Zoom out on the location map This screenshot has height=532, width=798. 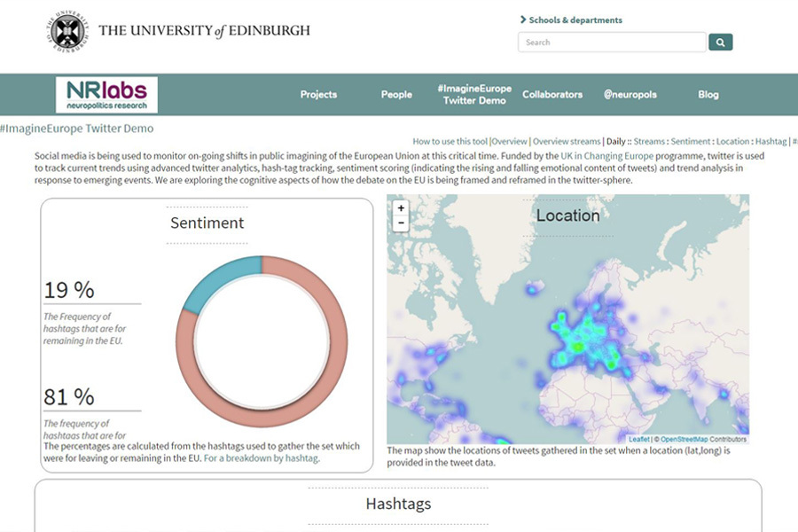401,223
